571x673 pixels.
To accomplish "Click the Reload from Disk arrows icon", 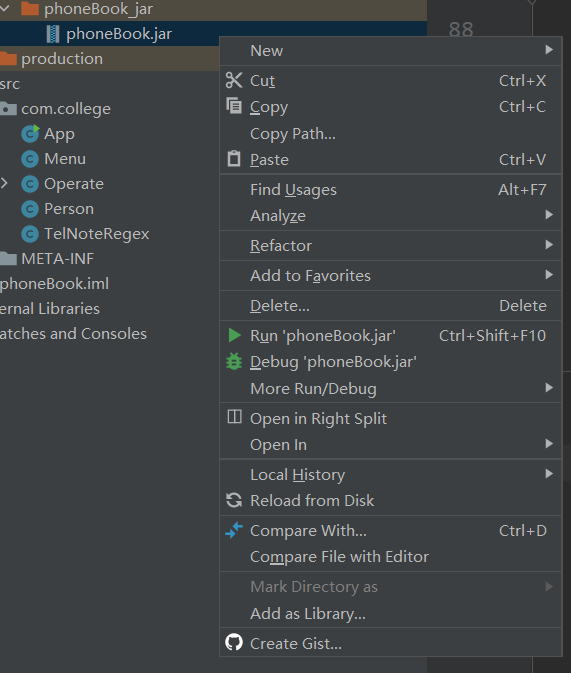I will [x=234, y=500].
